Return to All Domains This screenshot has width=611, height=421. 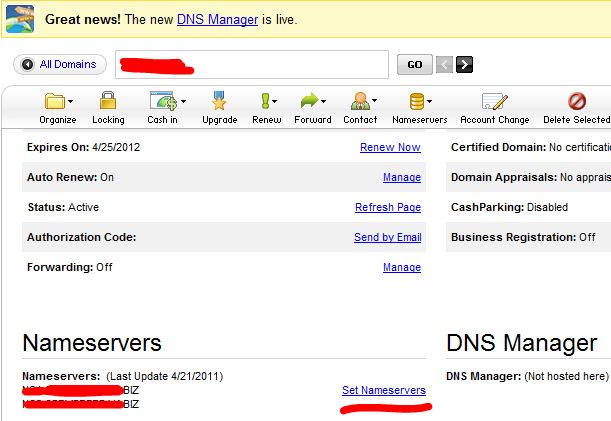[x=60, y=64]
